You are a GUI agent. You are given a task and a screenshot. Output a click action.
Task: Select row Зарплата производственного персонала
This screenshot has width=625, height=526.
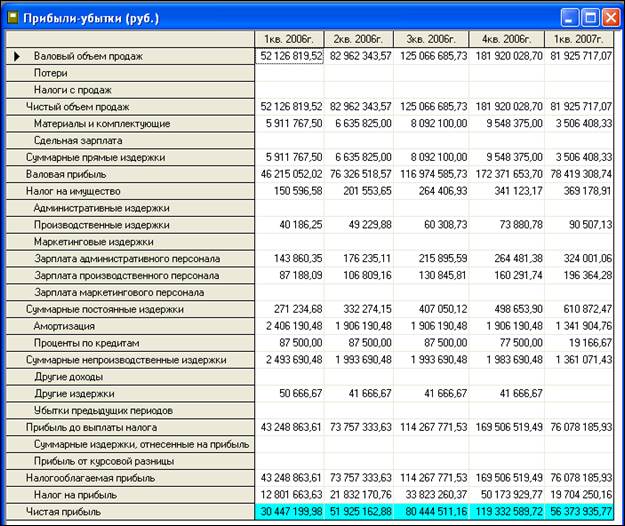pyautogui.click(x=130, y=275)
